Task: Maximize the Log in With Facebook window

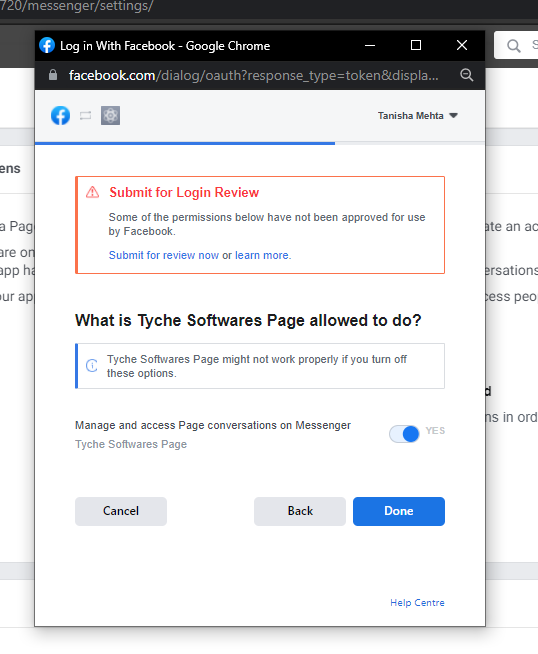Action: tap(416, 45)
